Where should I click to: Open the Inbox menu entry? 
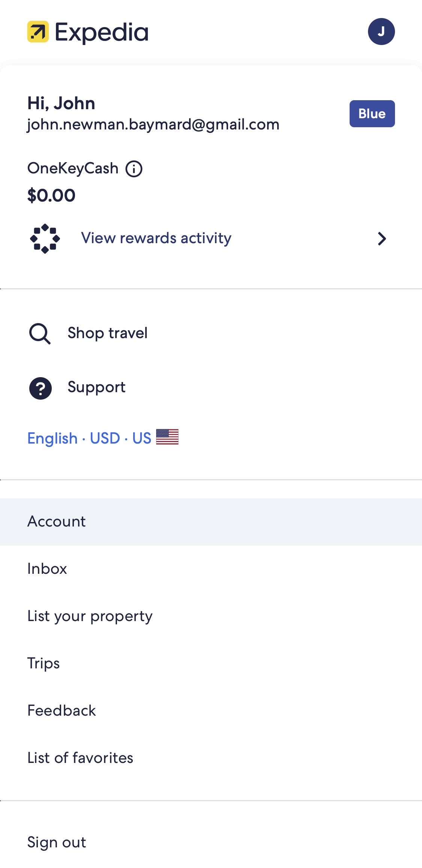(x=47, y=569)
